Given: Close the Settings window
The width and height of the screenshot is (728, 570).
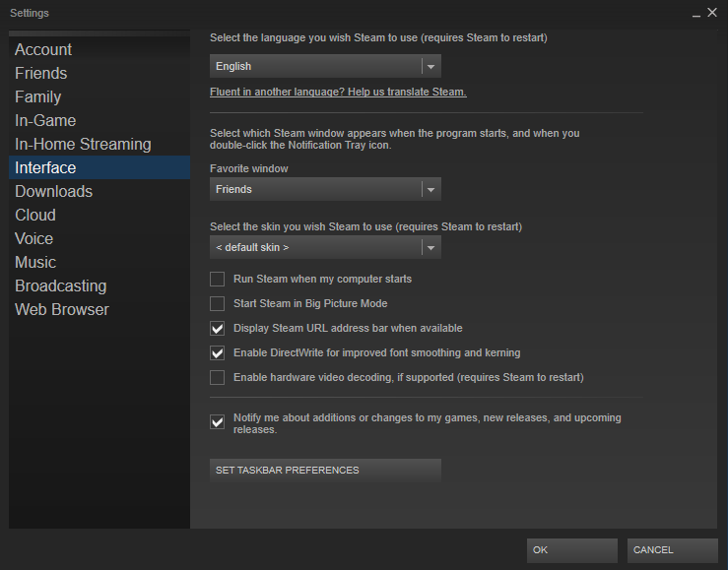Looking at the screenshot, I should [712, 13].
